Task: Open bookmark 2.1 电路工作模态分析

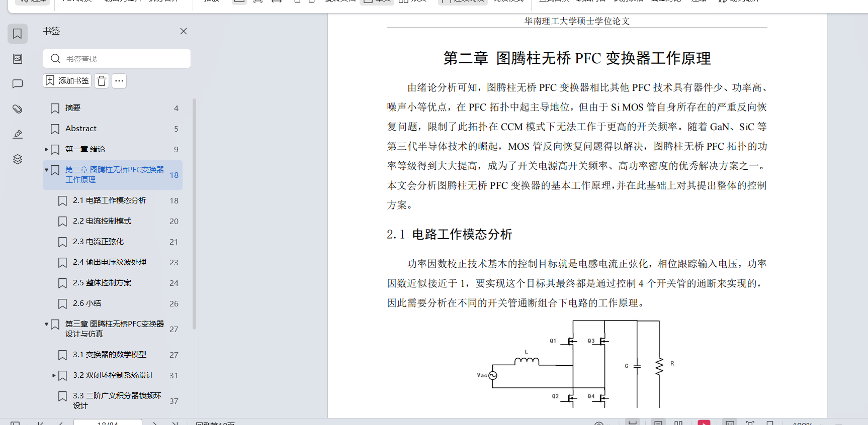Action: point(110,200)
